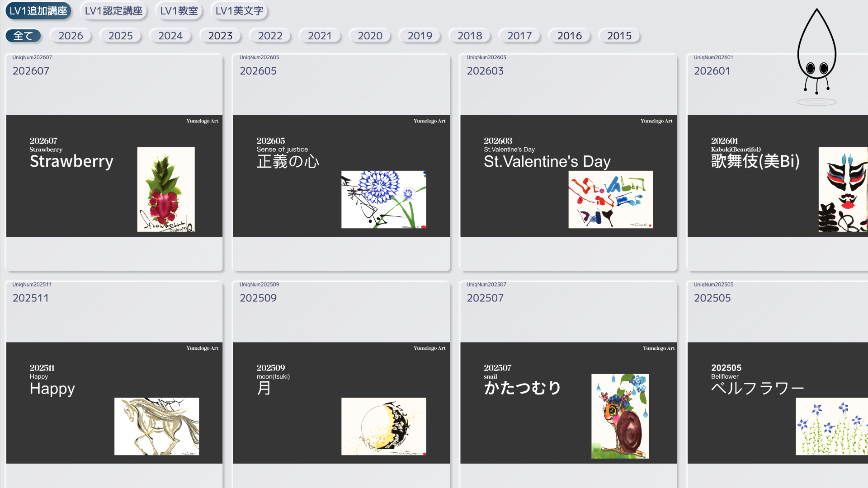This screenshot has height=488, width=868.
Task: Filter by year 2023
Action: pyautogui.click(x=220, y=36)
